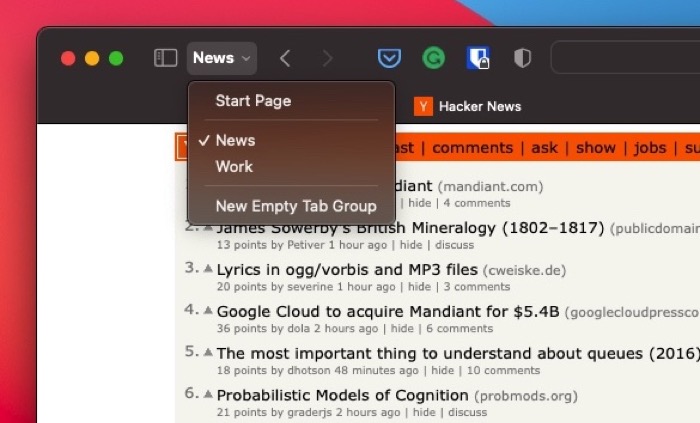Image resolution: width=700 pixels, height=423 pixels.
Task: Open the 4 comments link
Action: (x=477, y=203)
